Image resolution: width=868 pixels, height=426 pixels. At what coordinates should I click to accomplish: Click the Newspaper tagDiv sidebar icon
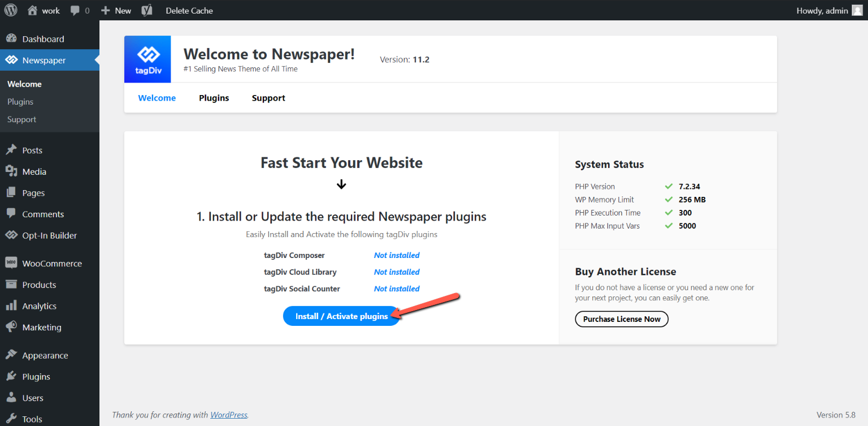tap(11, 60)
